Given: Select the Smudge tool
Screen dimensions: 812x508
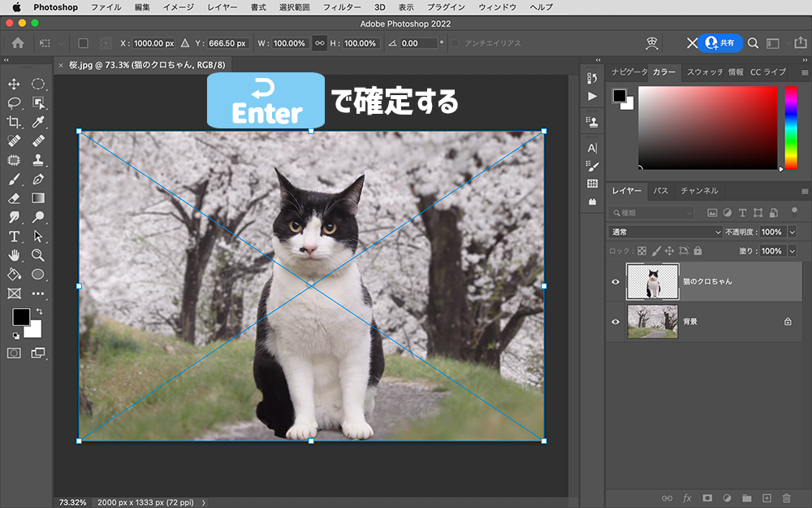Looking at the screenshot, I should pos(14,217).
